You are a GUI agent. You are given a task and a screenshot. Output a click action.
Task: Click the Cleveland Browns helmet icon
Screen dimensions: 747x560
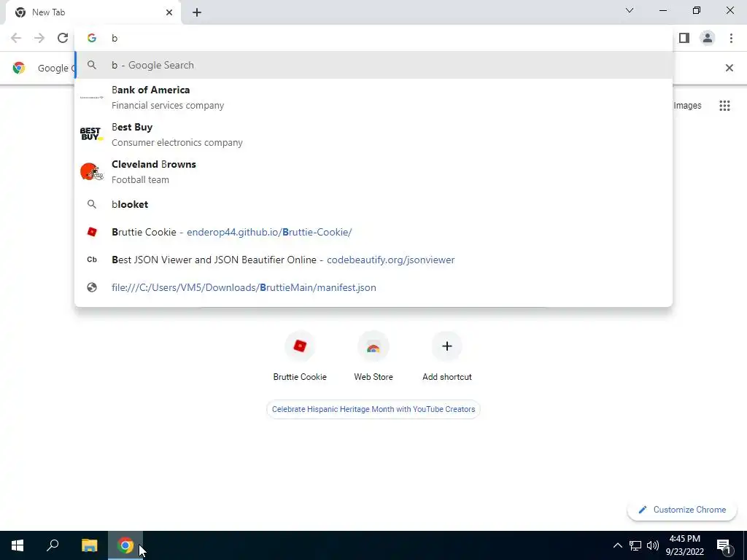point(91,171)
